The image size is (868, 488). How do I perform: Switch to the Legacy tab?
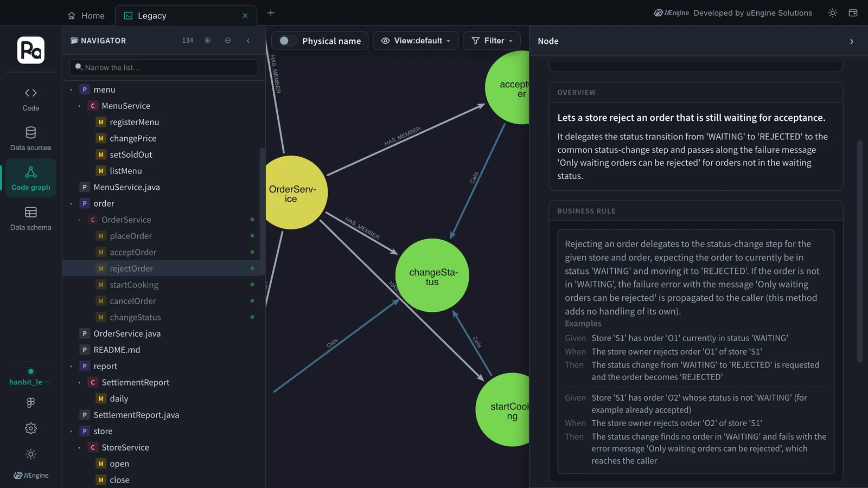click(186, 16)
